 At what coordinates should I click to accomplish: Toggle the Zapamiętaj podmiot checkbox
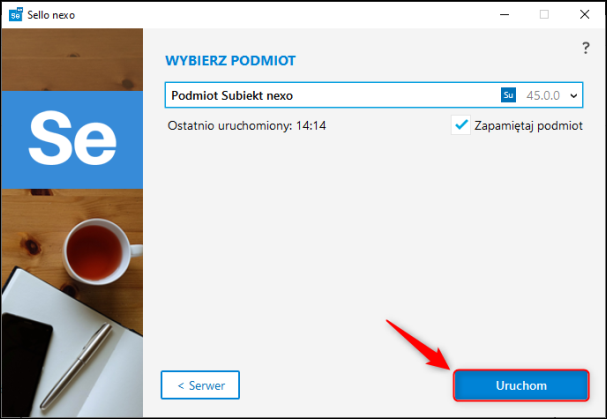(x=461, y=125)
